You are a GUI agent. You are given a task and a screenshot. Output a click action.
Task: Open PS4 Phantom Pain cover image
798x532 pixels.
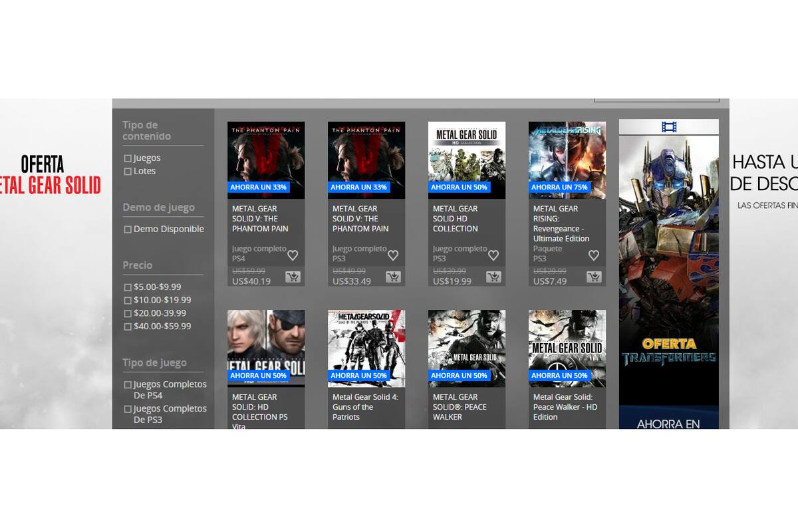[x=266, y=160]
